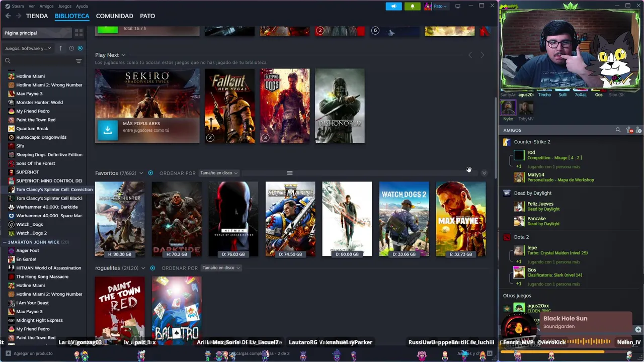The image size is (644, 362).
Task: Open the green notifications bell
Action: tap(413, 6)
